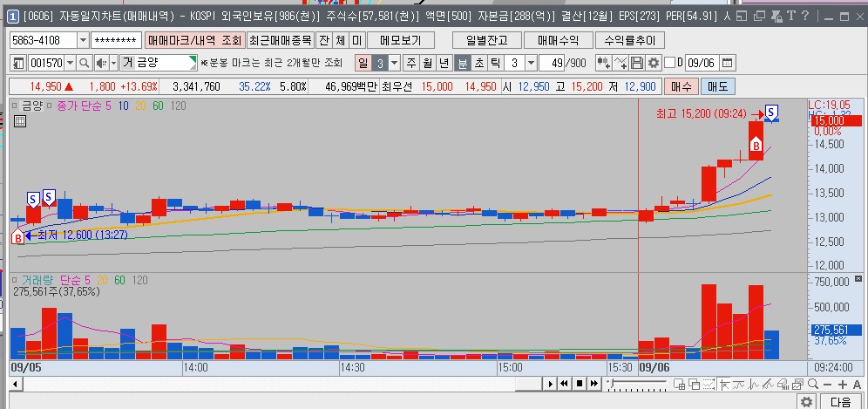Select 월 (monthly) period toggle
The image size is (868, 409).
[427, 63]
